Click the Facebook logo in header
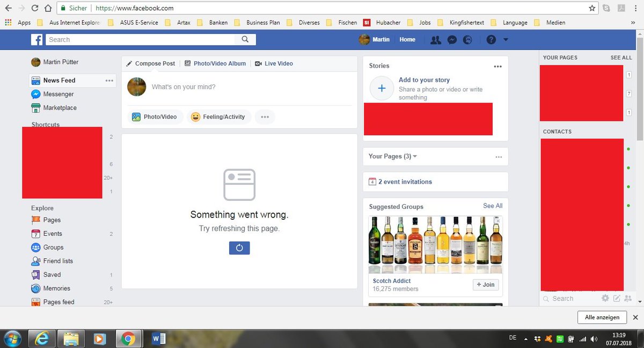The height and width of the screenshot is (348, 644). coord(36,40)
